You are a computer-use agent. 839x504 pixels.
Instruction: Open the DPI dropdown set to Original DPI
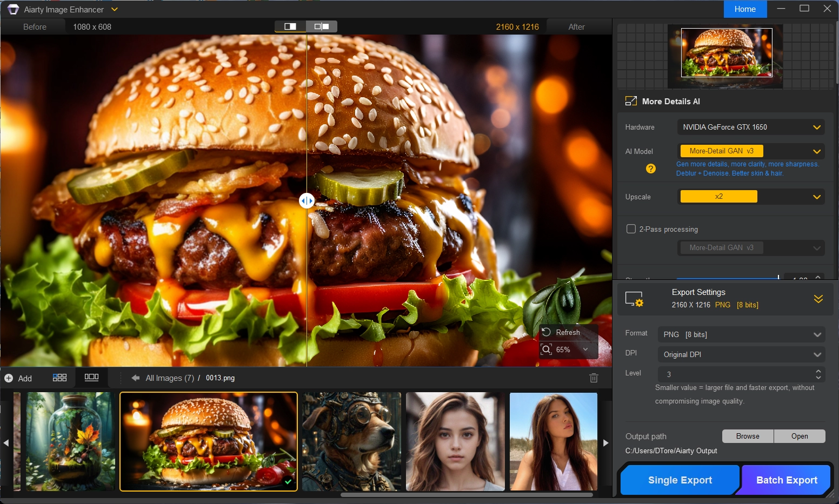tap(741, 354)
